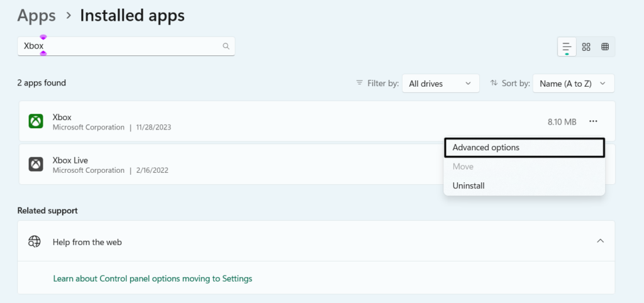The height and width of the screenshot is (303, 644).
Task: Switch to list view layout
Action: pos(567,47)
